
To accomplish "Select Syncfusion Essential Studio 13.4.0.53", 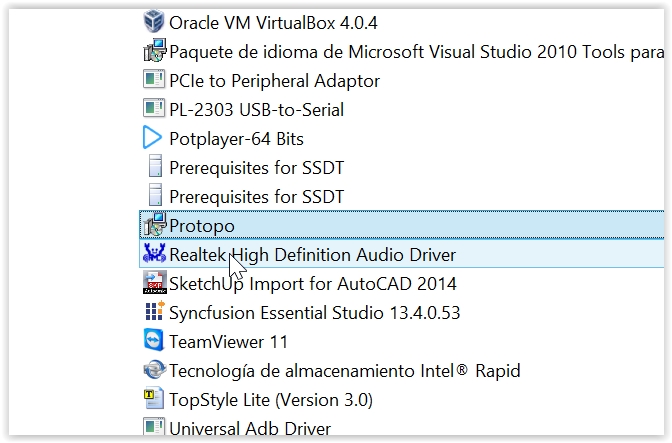I will coord(315,312).
